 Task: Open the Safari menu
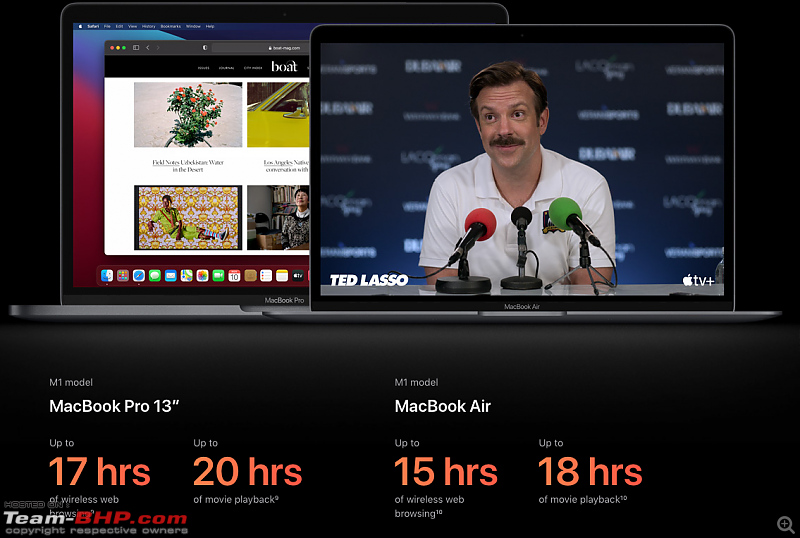click(93, 26)
